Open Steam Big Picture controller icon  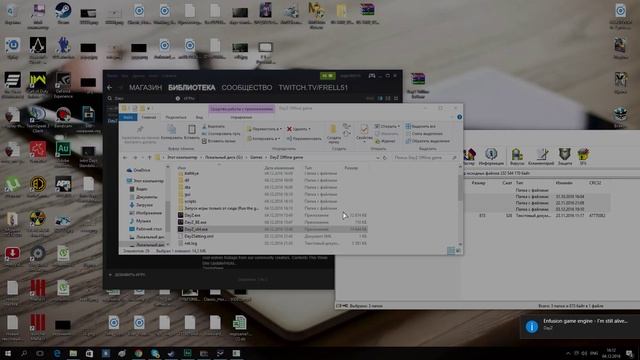coord(371,76)
